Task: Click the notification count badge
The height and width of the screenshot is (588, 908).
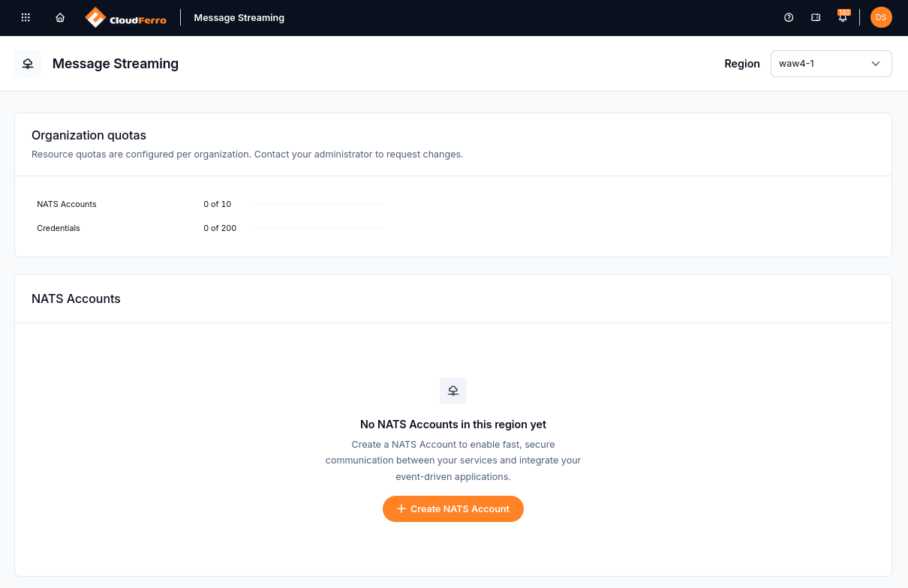Action: (844, 12)
